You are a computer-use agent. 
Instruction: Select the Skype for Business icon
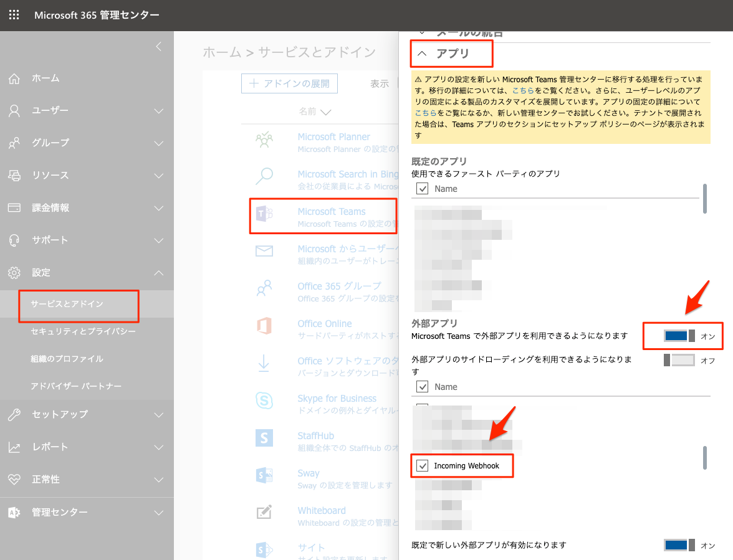(x=264, y=401)
